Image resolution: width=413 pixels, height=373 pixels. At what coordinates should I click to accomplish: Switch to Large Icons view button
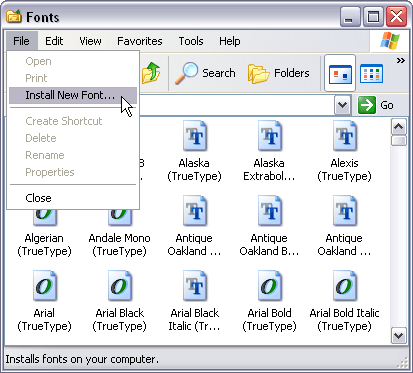click(340, 73)
